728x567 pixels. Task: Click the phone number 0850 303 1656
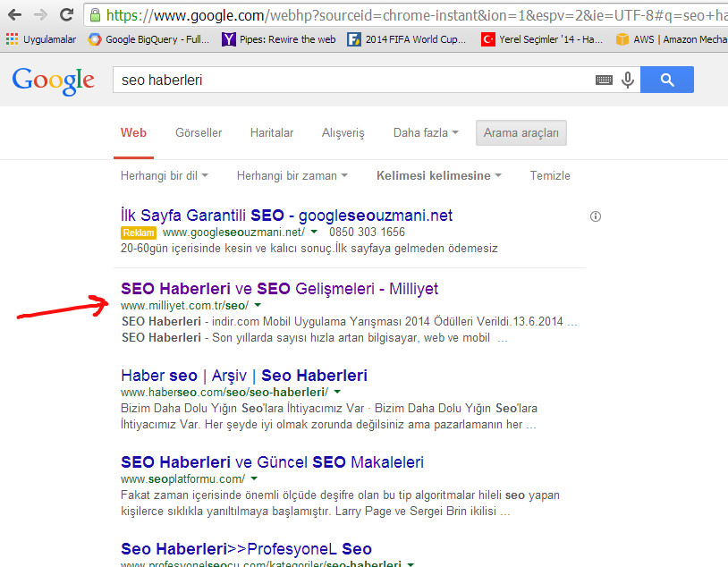(367, 232)
